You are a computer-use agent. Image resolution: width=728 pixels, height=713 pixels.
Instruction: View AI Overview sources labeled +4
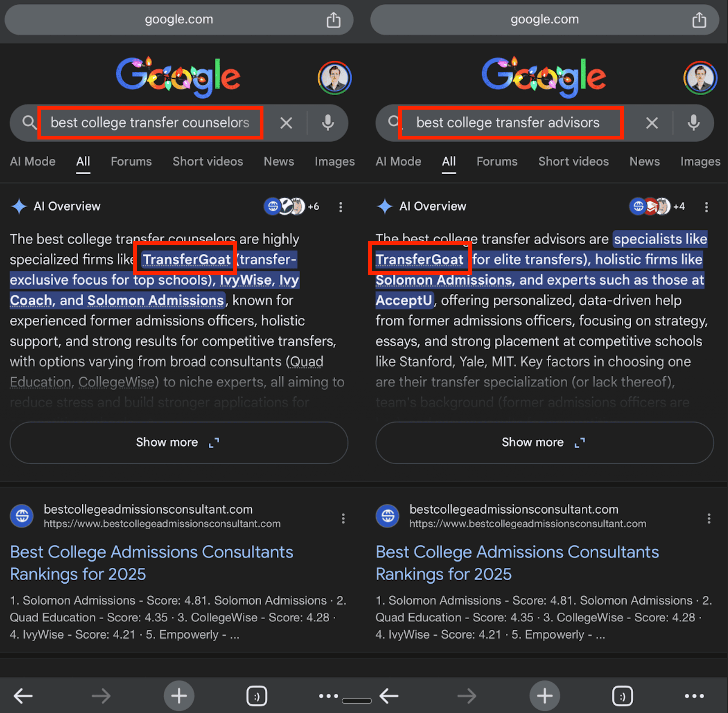(x=657, y=206)
